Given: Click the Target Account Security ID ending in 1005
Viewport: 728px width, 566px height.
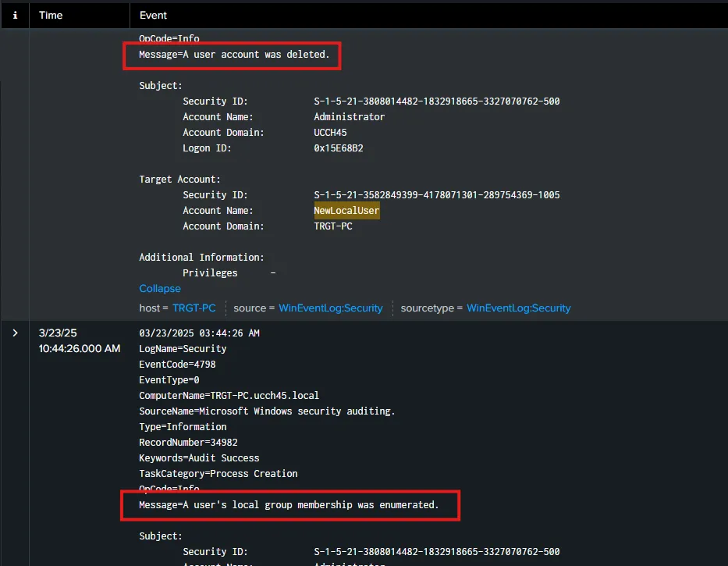Looking at the screenshot, I should pyautogui.click(x=436, y=195).
